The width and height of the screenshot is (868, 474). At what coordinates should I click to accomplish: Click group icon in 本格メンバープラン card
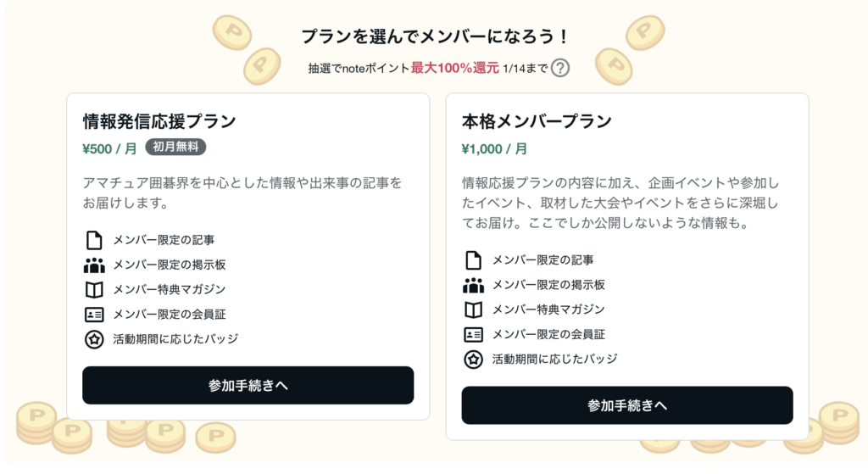click(473, 285)
